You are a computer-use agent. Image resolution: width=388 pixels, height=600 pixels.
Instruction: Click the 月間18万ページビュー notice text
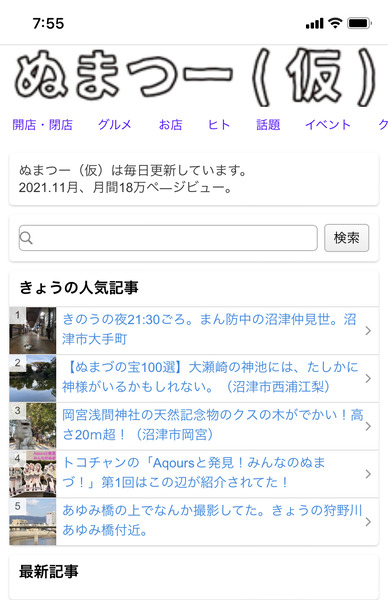pyautogui.click(x=126, y=188)
